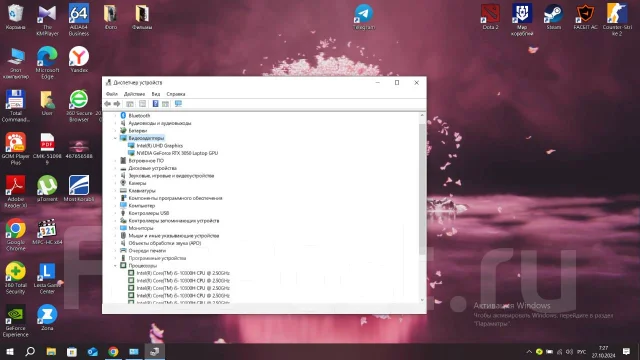This screenshot has width=640, height=360.
Task: Select the FACEIT AC desktop icon
Action: pos(585,17)
